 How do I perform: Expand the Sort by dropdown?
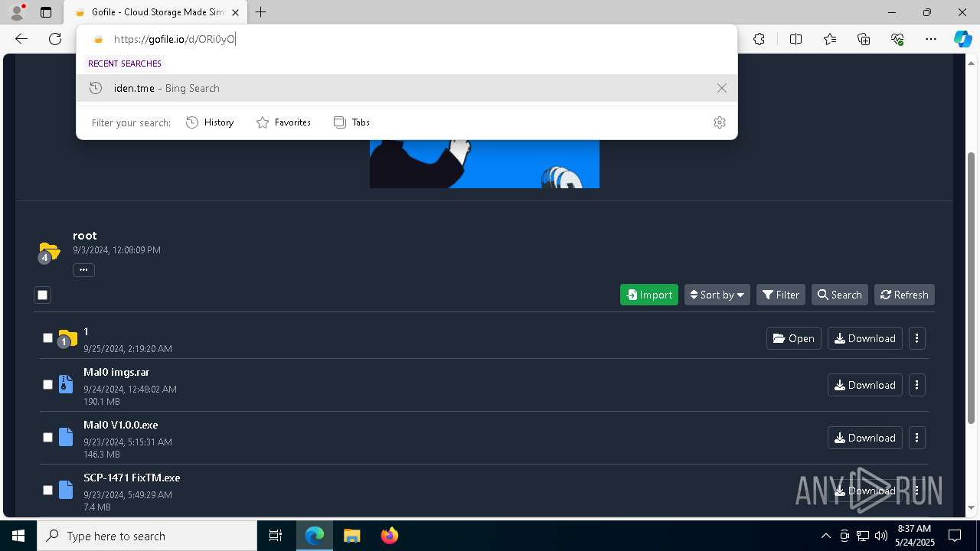717,295
